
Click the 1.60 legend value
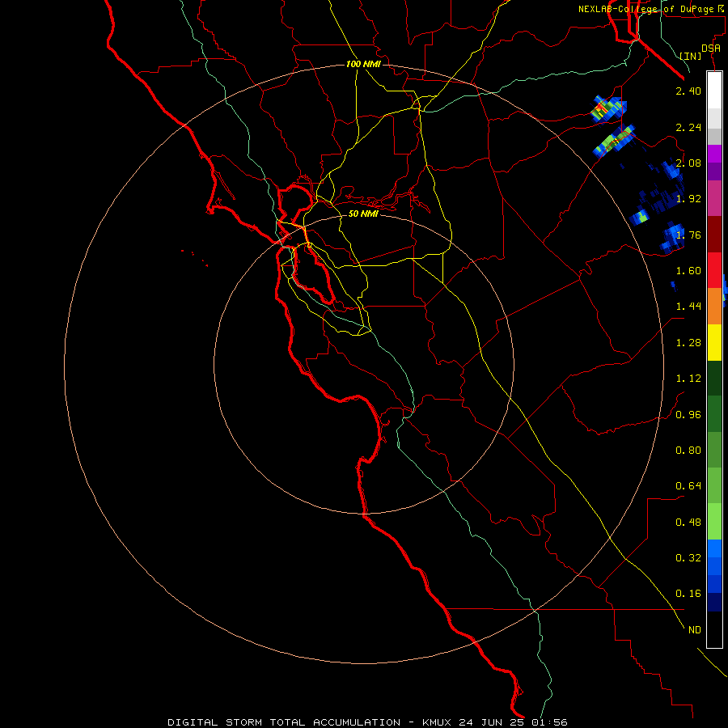click(x=688, y=271)
